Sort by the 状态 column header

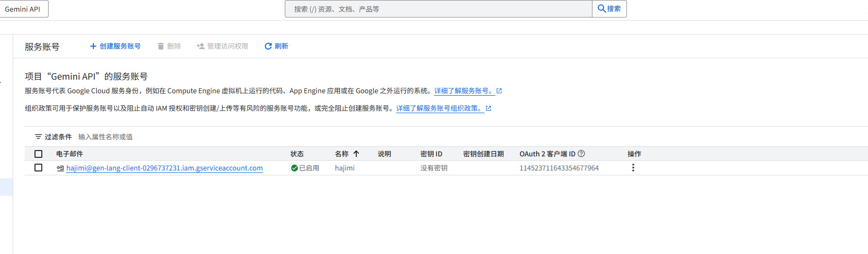pyautogui.click(x=297, y=154)
